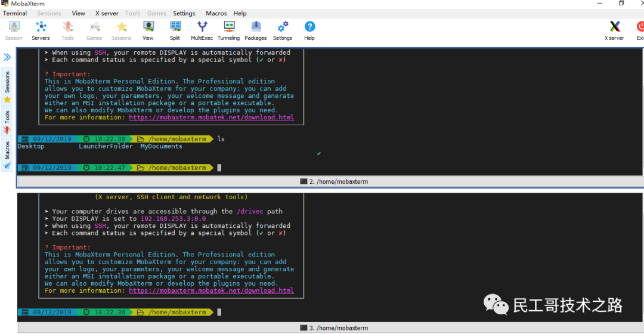Screen dimensions: 644x334
Task: Click the 10:22.47 time prompt segment
Action: pyautogui.click(x=105, y=168)
